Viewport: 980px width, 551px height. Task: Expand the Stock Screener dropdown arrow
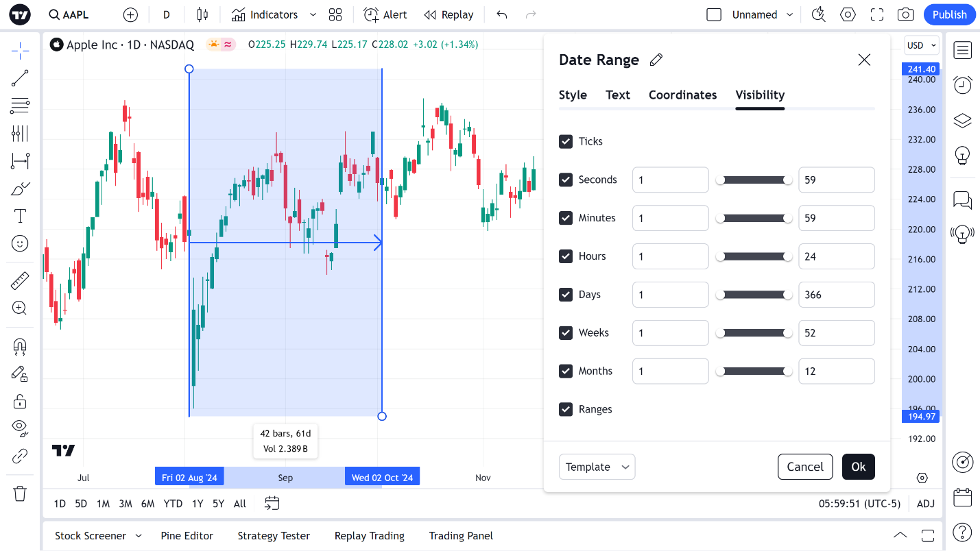[138, 536]
